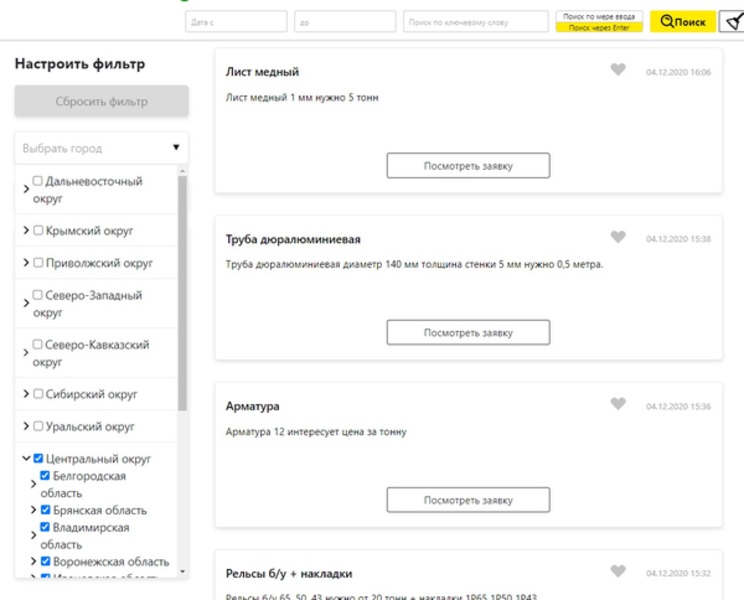The width and height of the screenshot is (744, 600).
Task: Click the region list scrollbar thumb
Action: click(x=183, y=293)
